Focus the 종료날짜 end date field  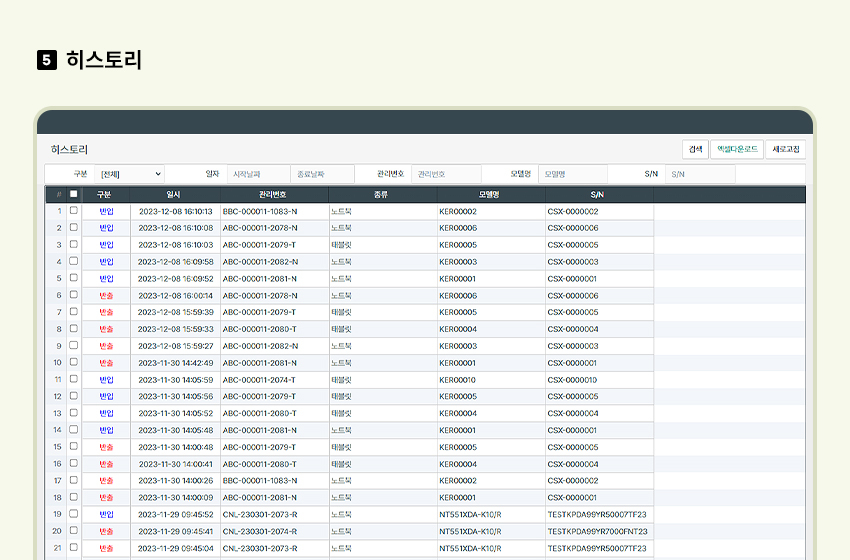323,174
